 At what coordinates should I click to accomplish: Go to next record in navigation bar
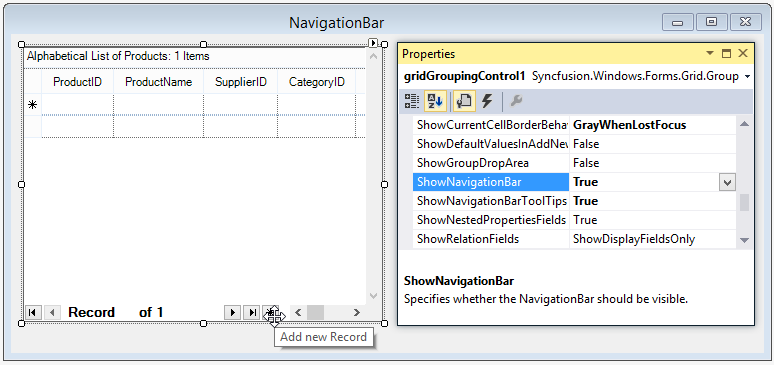pyautogui.click(x=232, y=312)
